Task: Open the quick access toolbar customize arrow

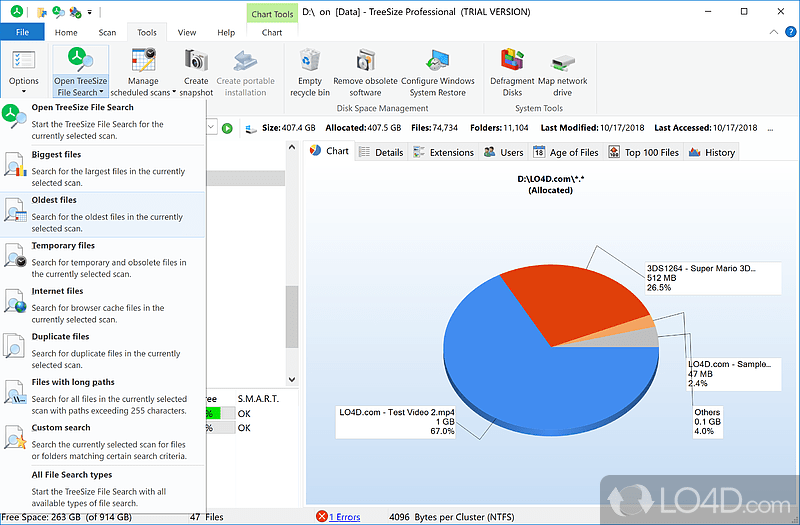Action: tap(90, 12)
